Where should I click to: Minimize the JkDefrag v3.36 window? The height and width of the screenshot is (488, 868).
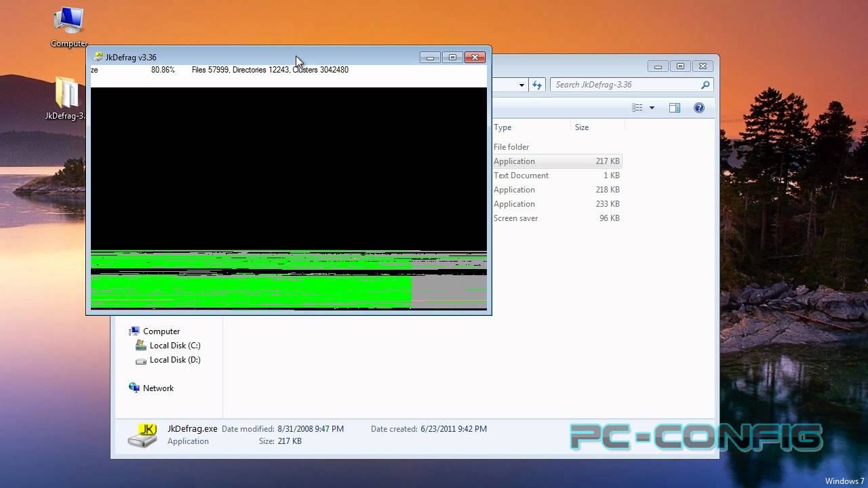(430, 58)
